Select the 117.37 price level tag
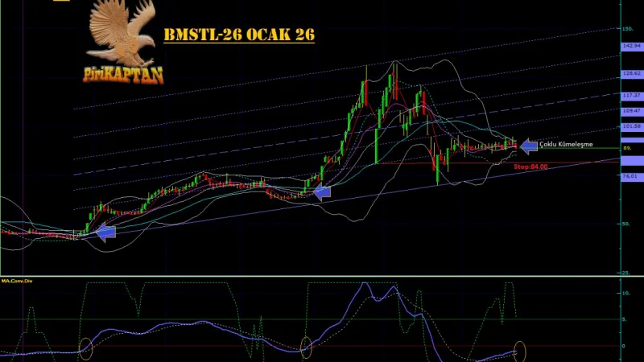 [632, 95]
